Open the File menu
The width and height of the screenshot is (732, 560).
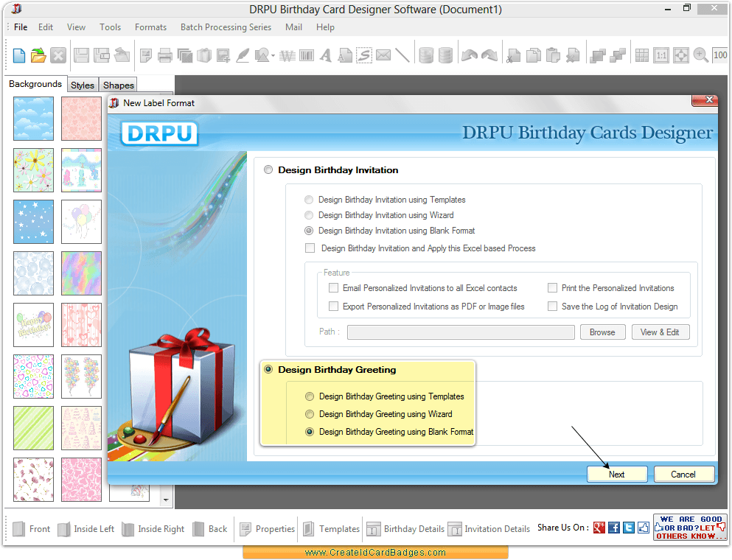(21, 27)
